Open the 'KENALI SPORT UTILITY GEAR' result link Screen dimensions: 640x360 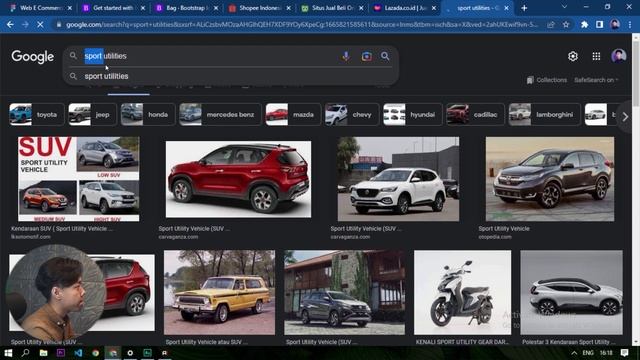click(x=462, y=342)
